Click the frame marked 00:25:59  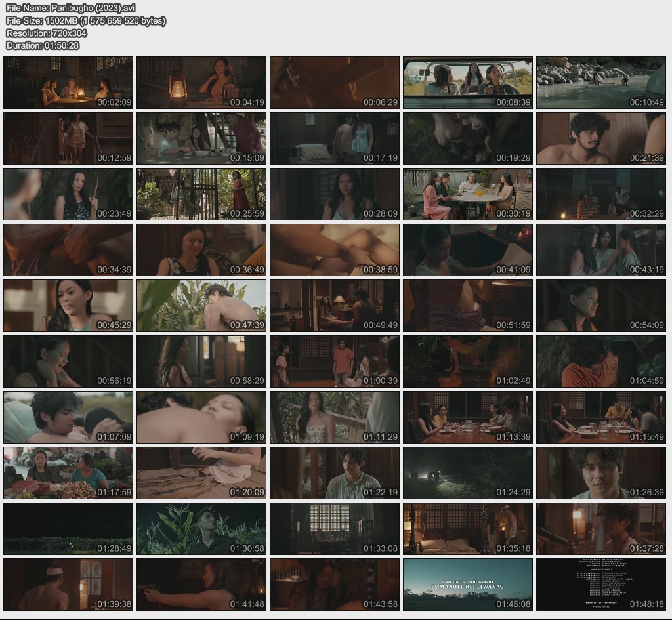[201, 194]
